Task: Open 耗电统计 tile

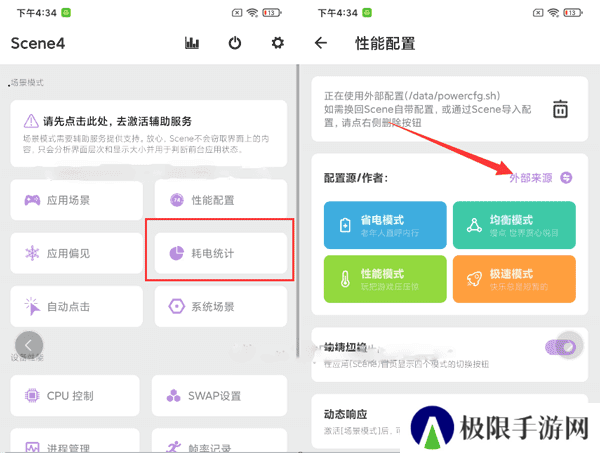Action: (x=221, y=253)
